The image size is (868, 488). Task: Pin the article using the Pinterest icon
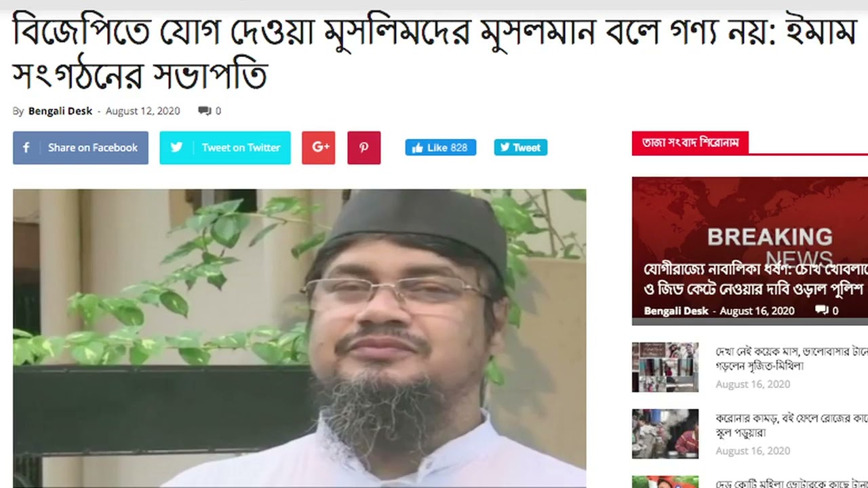364,148
